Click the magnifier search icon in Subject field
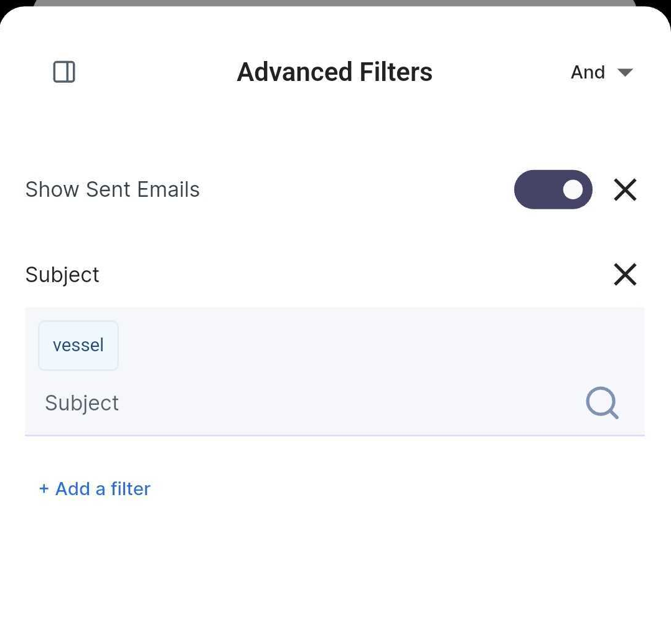671x644 pixels. click(x=602, y=403)
